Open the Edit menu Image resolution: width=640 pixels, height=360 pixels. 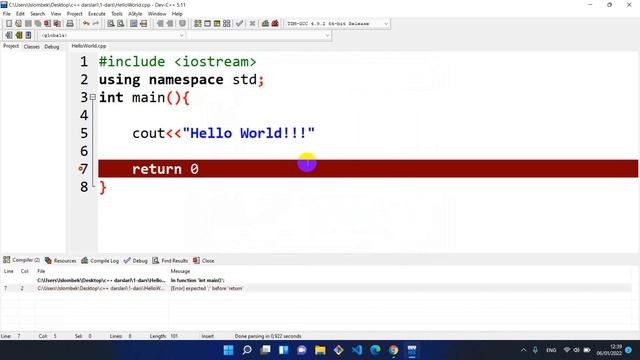tap(20, 14)
